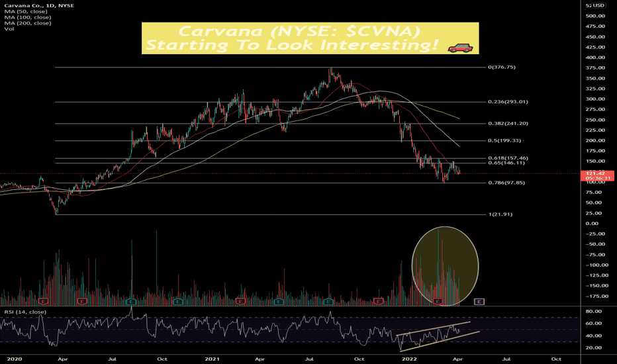Image resolution: width=617 pixels, height=364 pixels.
Task: Open the USD currency selector
Action: click(599, 5)
